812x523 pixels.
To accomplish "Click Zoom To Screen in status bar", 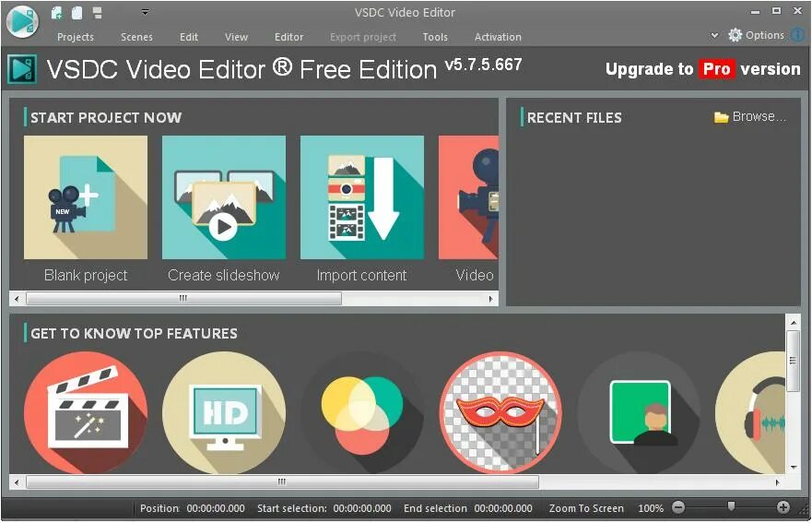I will tap(586, 508).
